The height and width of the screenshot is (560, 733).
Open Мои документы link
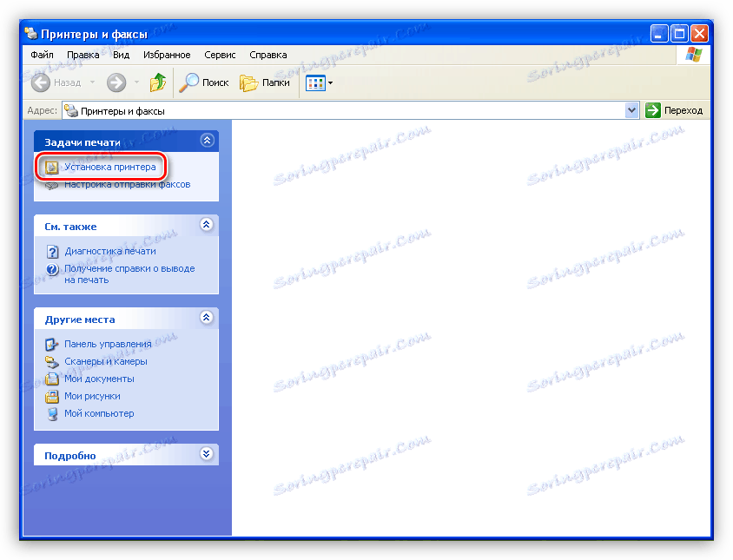click(x=99, y=379)
